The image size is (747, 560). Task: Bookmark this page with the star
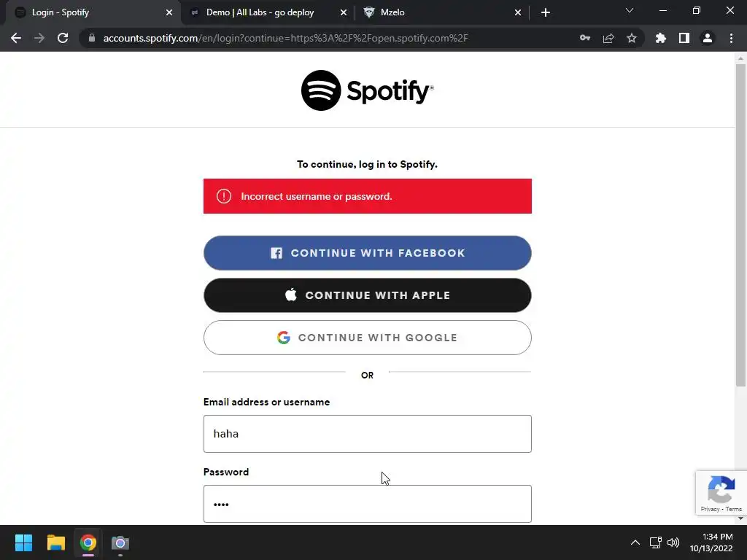(x=632, y=38)
